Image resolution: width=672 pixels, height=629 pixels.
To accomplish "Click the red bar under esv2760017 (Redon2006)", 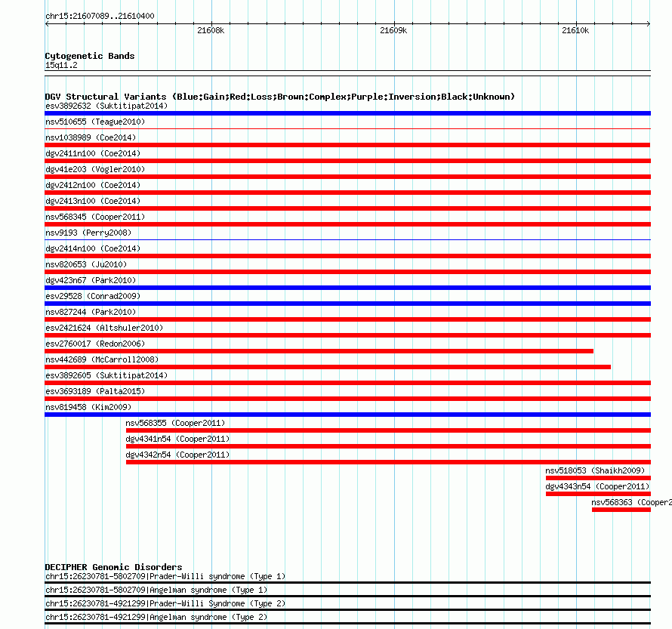I will pyautogui.click(x=319, y=351).
